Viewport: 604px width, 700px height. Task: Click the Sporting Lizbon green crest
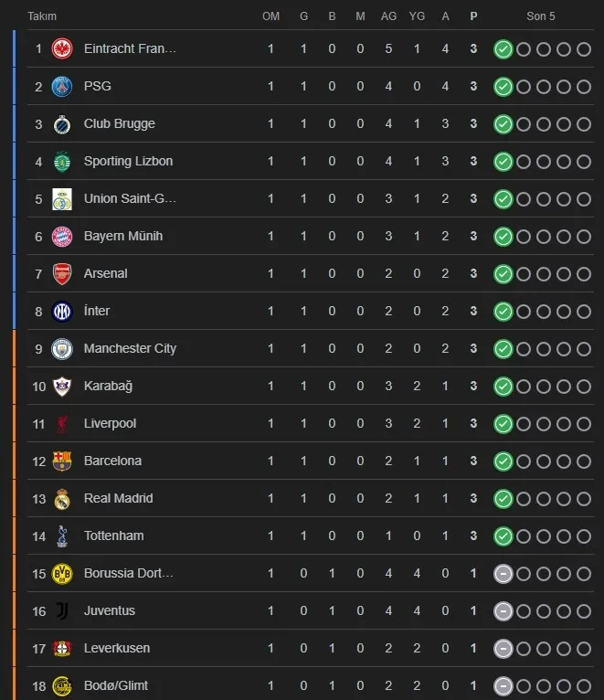(62, 161)
